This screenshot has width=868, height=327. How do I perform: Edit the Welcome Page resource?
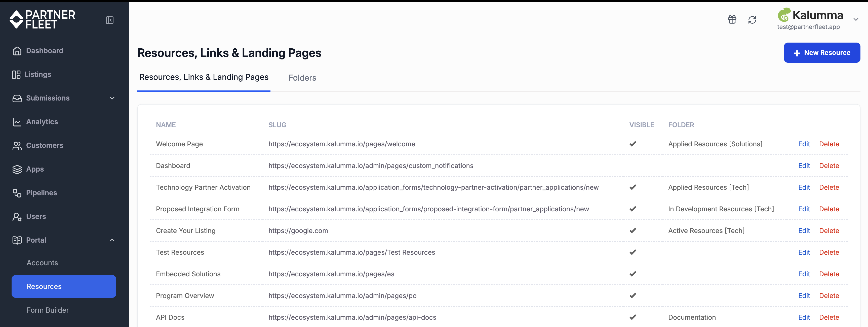click(804, 144)
